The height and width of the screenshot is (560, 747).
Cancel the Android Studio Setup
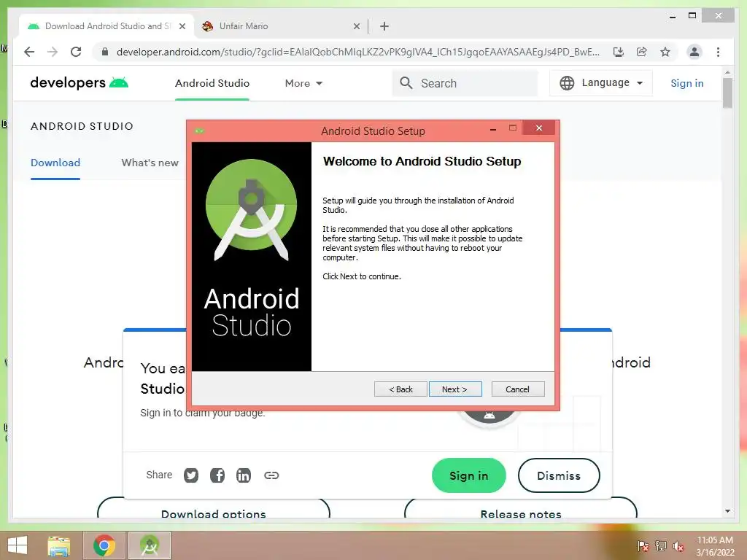coord(517,389)
